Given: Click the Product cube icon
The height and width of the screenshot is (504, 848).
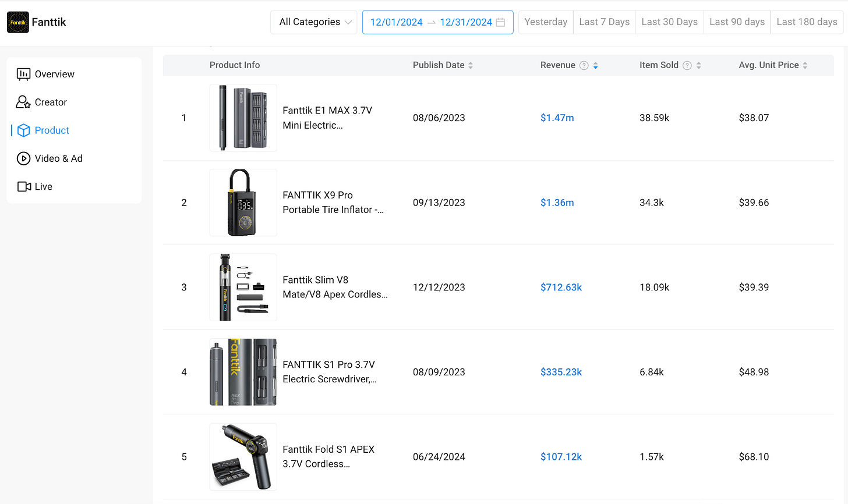Looking at the screenshot, I should (23, 130).
